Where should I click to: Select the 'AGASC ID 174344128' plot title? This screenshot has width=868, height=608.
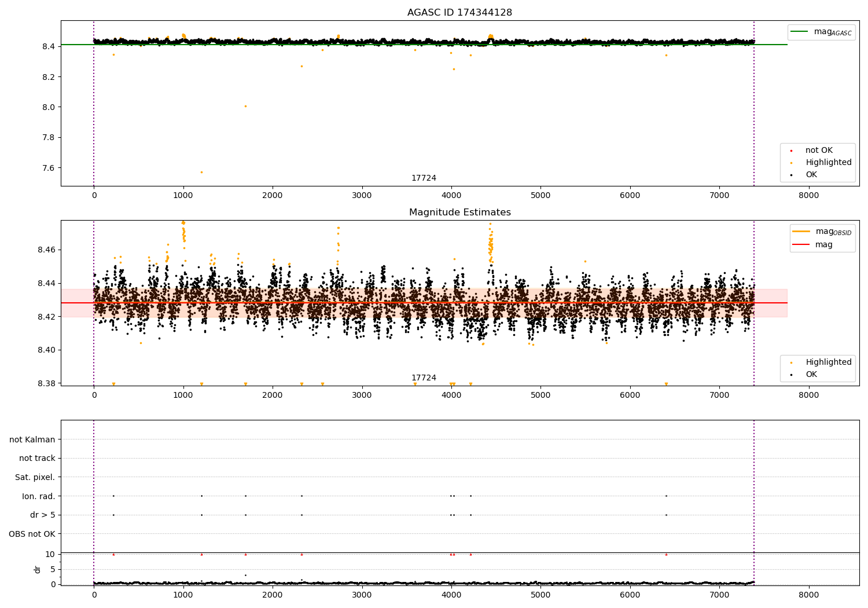point(459,13)
